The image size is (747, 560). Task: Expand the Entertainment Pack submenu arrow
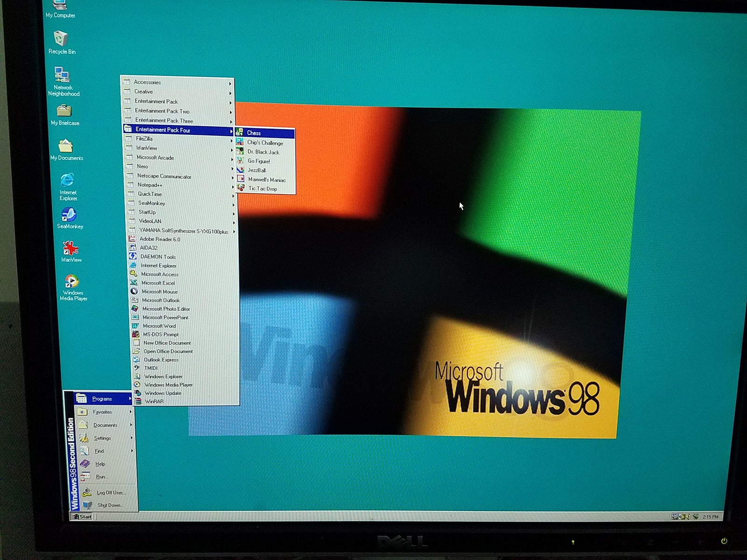coord(231,103)
